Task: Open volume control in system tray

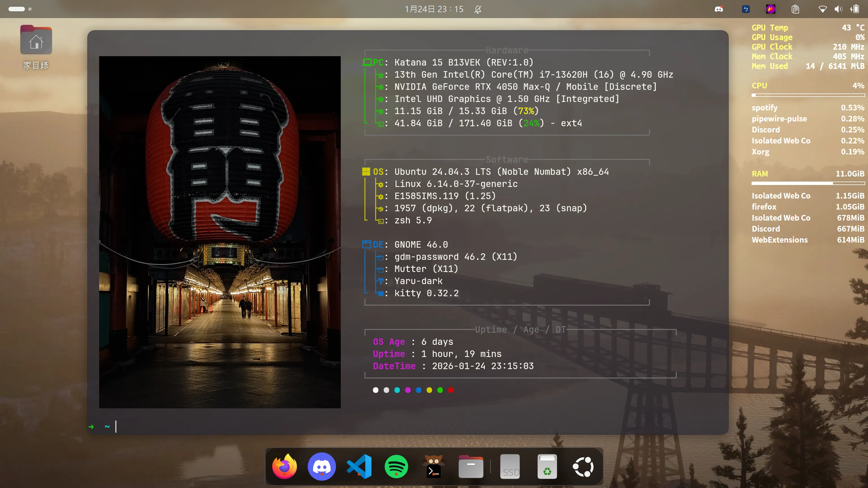Action: coord(838,9)
